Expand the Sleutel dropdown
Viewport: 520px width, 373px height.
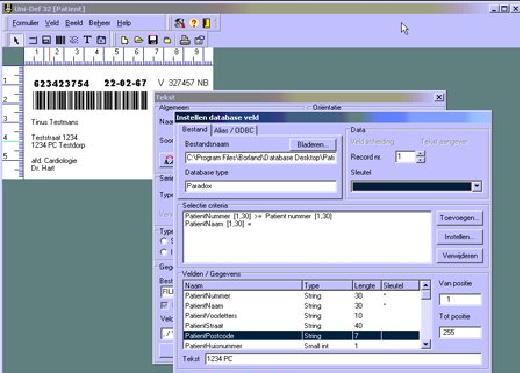click(477, 186)
